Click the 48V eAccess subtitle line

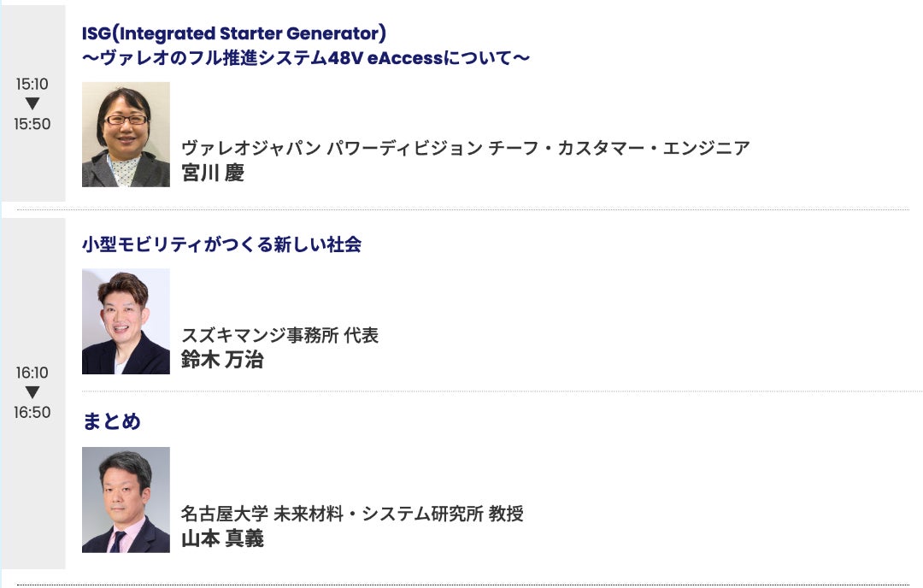pyautogui.click(x=306, y=58)
